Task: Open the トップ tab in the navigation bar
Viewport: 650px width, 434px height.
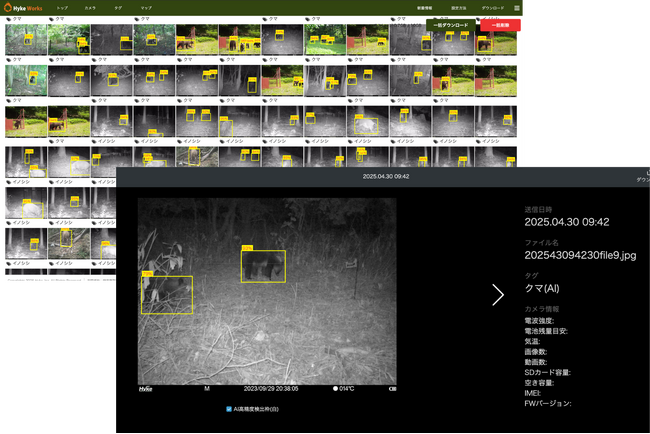Action: 62,8
